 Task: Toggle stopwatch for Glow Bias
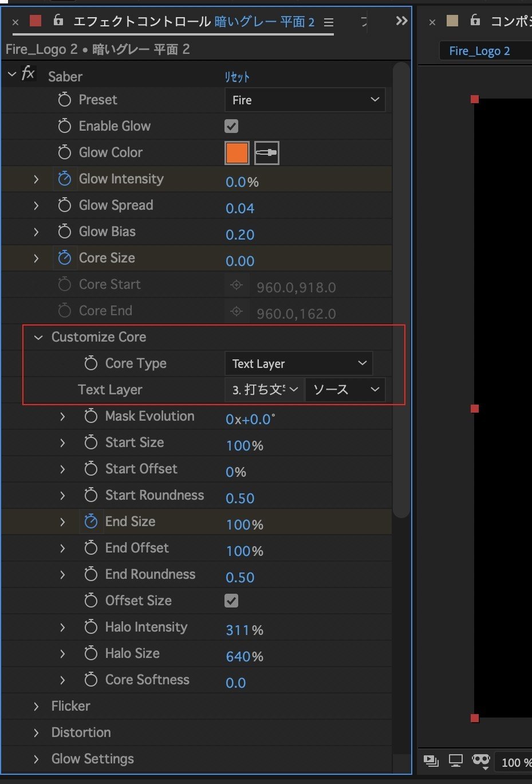[x=65, y=232]
